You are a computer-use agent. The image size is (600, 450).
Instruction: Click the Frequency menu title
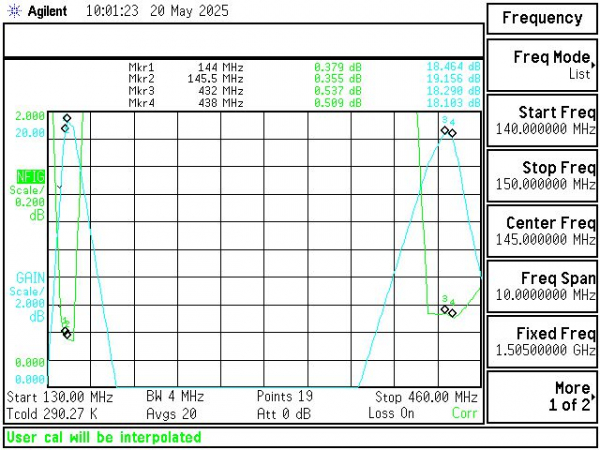pyautogui.click(x=542, y=18)
